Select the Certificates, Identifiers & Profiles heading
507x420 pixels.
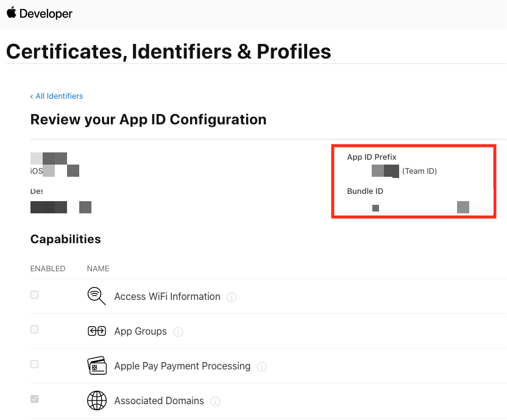[169, 52]
